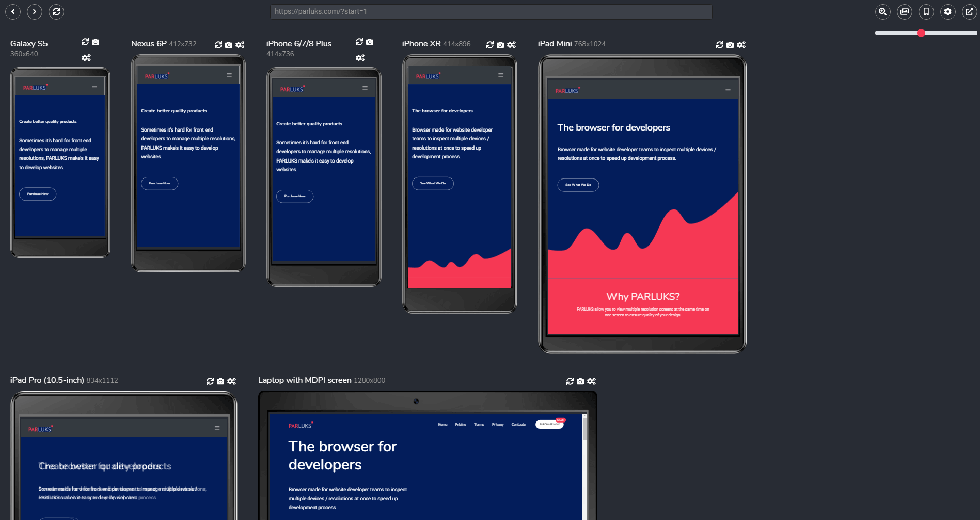980x520 pixels.
Task: Refresh the Laptop with MDPI screen device
Action: (570, 381)
